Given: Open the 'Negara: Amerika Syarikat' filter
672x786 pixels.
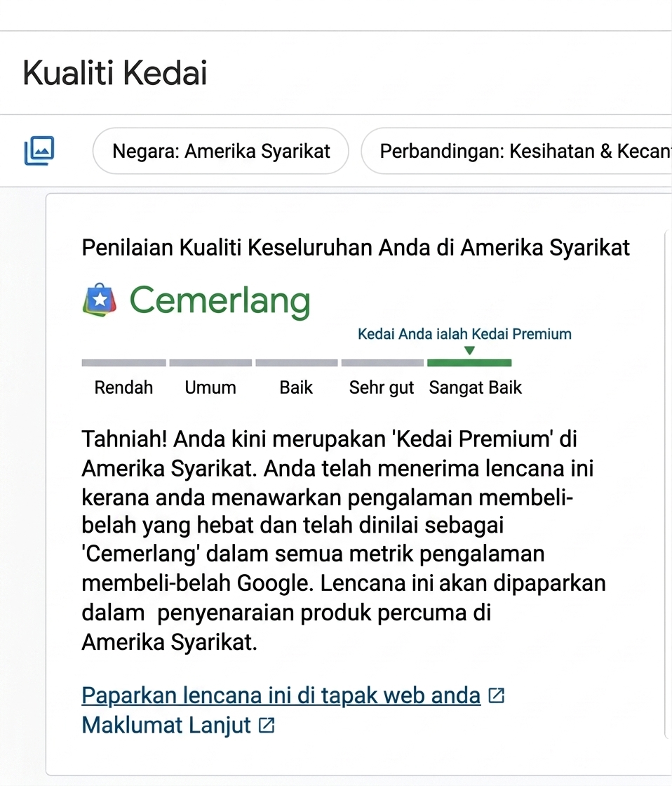Looking at the screenshot, I should (x=221, y=151).
